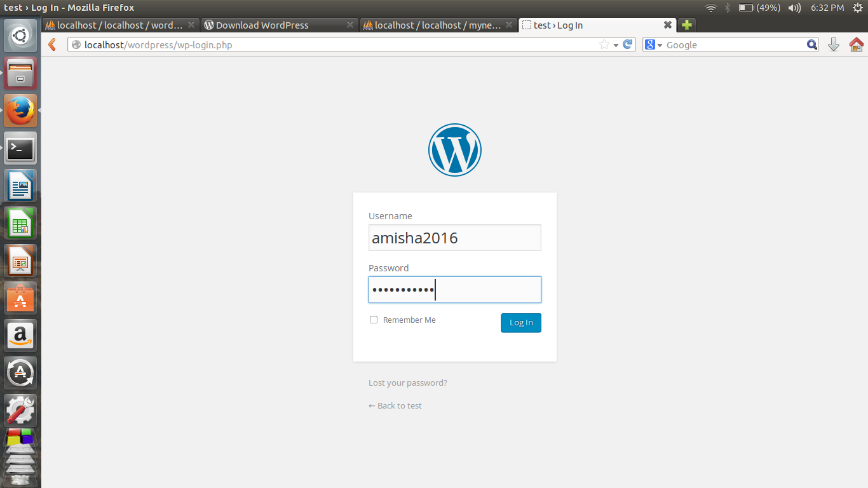This screenshot has width=868, height=488.
Task: Launch LibreOffice Impress from the launcher
Action: pyautogui.click(x=20, y=261)
